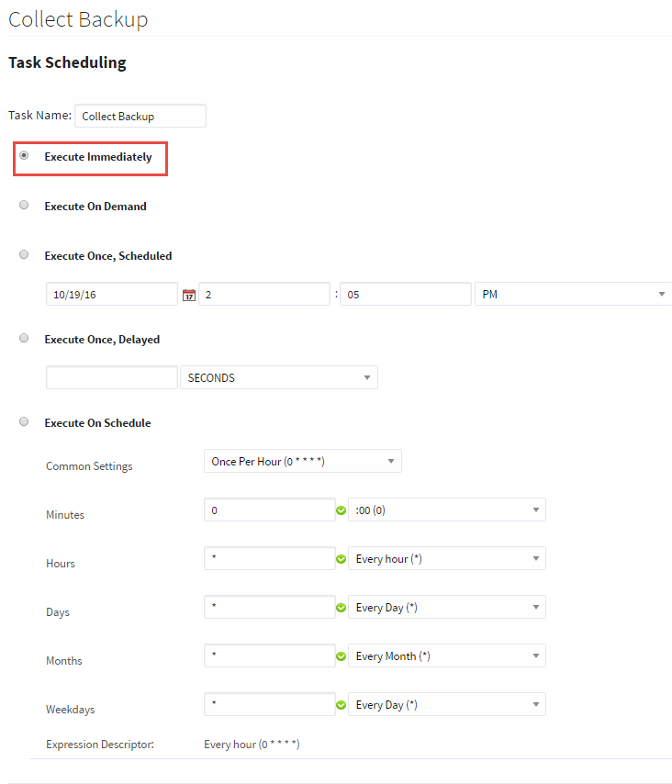Open the AM/PM dropdown showing PM
The image size is (672, 784).
572,294
